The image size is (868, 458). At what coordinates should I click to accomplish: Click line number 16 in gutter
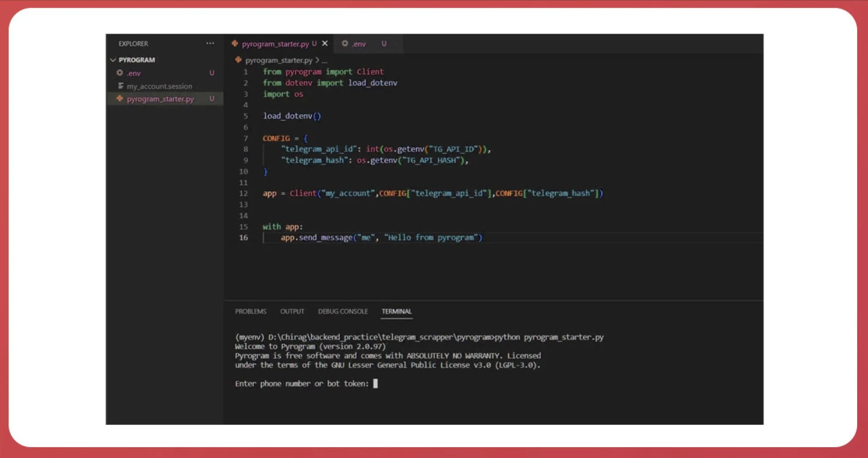243,238
